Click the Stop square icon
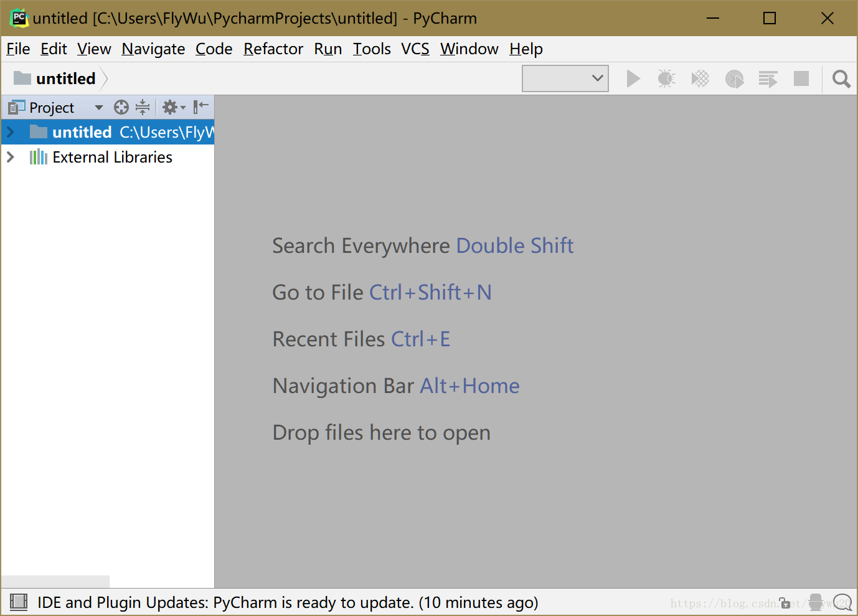Screen dimensions: 858x616 click(x=801, y=78)
